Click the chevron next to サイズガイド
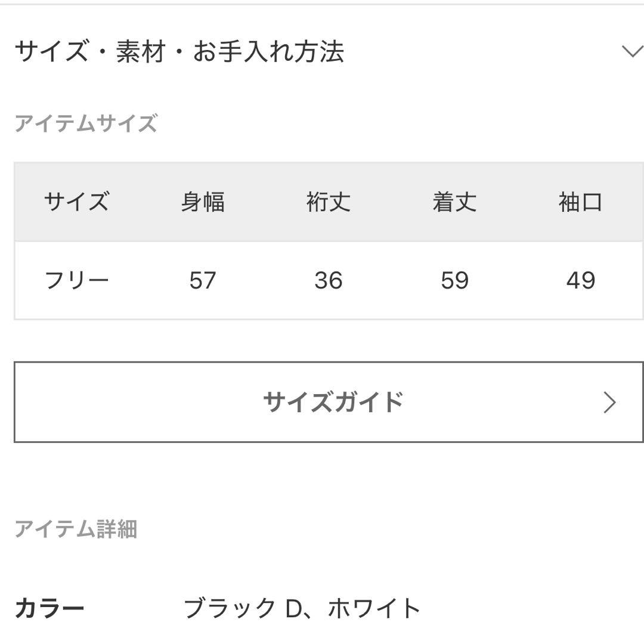Image resolution: width=644 pixels, height=644 pixels. pyautogui.click(x=609, y=401)
